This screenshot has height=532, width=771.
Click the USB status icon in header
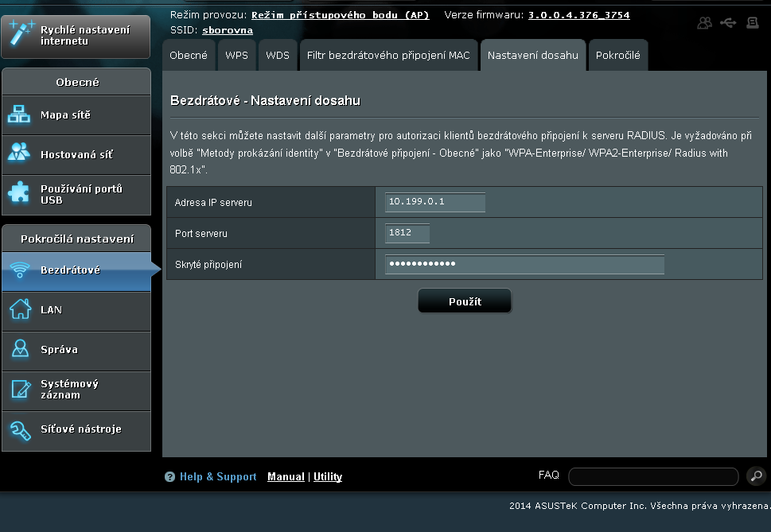(x=728, y=23)
